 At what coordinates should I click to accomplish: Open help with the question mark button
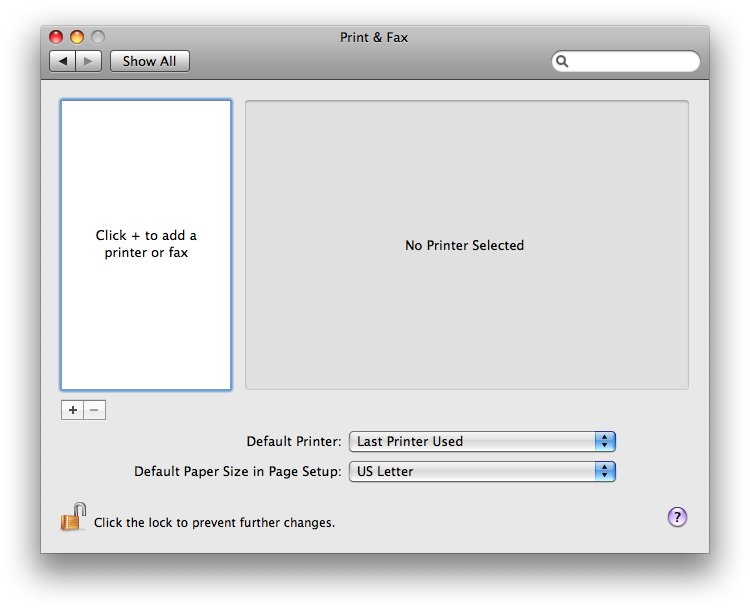(677, 517)
